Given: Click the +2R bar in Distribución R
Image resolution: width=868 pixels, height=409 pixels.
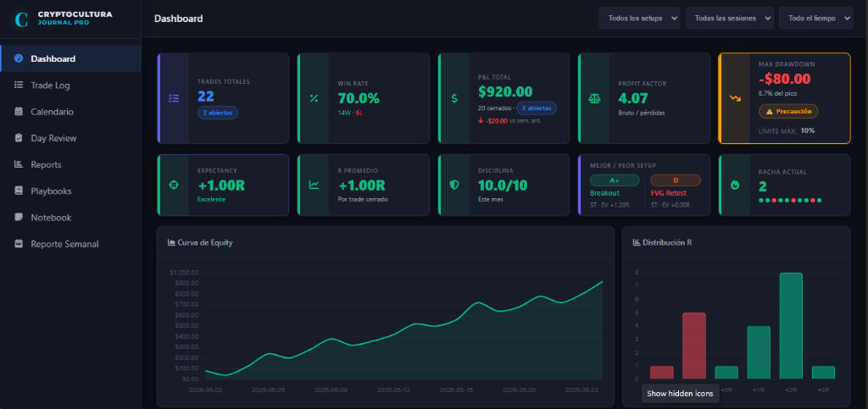Looking at the screenshot, I should tap(791, 326).
